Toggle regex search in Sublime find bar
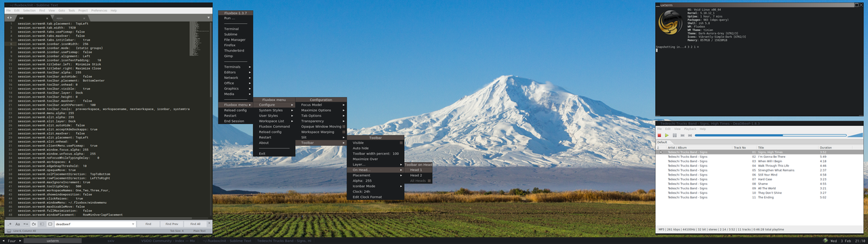Viewport: 868px width, 244px height. 9,224
